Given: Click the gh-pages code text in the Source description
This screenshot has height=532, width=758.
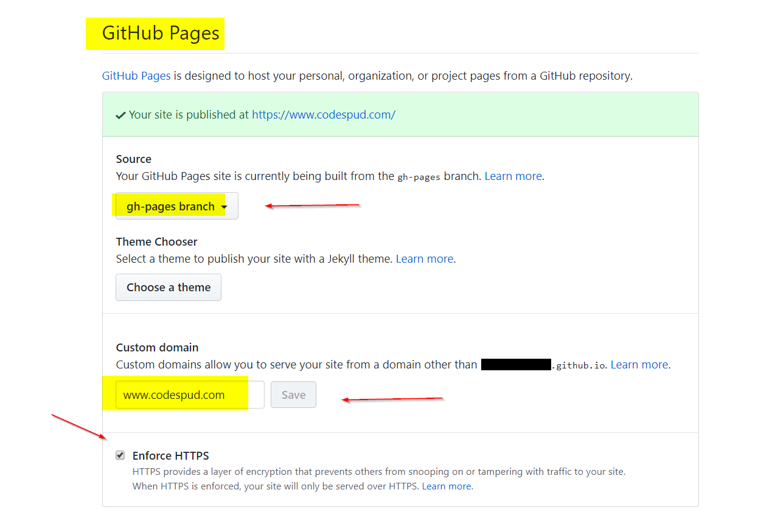Looking at the screenshot, I should click(x=419, y=177).
